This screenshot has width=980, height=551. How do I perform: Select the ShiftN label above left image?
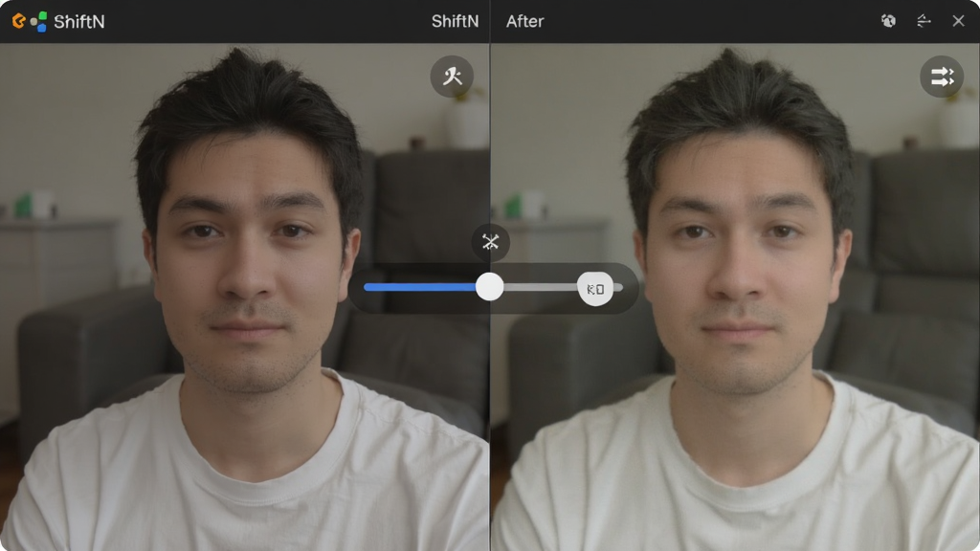click(x=455, y=21)
